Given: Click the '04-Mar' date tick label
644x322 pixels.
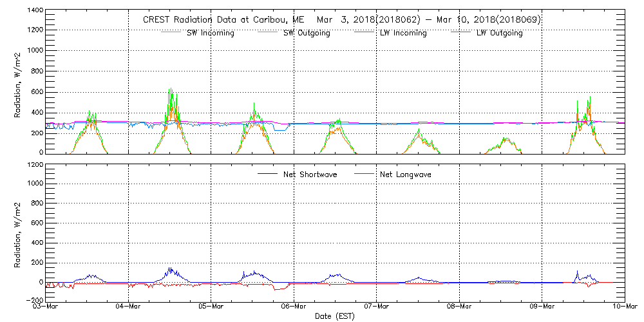Looking at the screenshot, I should (128, 307).
